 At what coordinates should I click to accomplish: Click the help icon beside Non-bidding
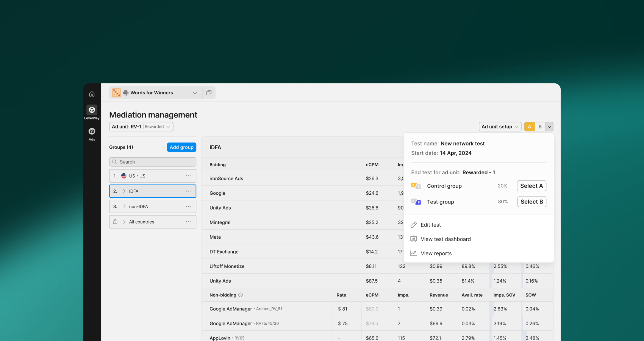coord(241,295)
